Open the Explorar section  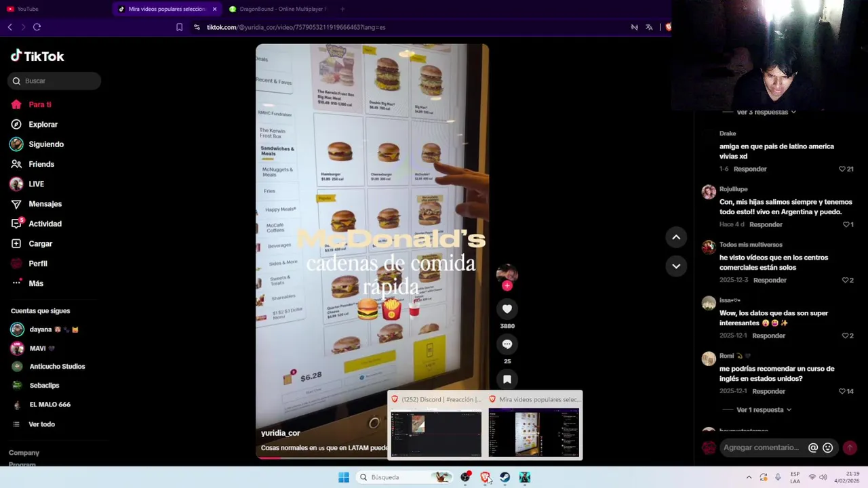[x=34, y=124]
